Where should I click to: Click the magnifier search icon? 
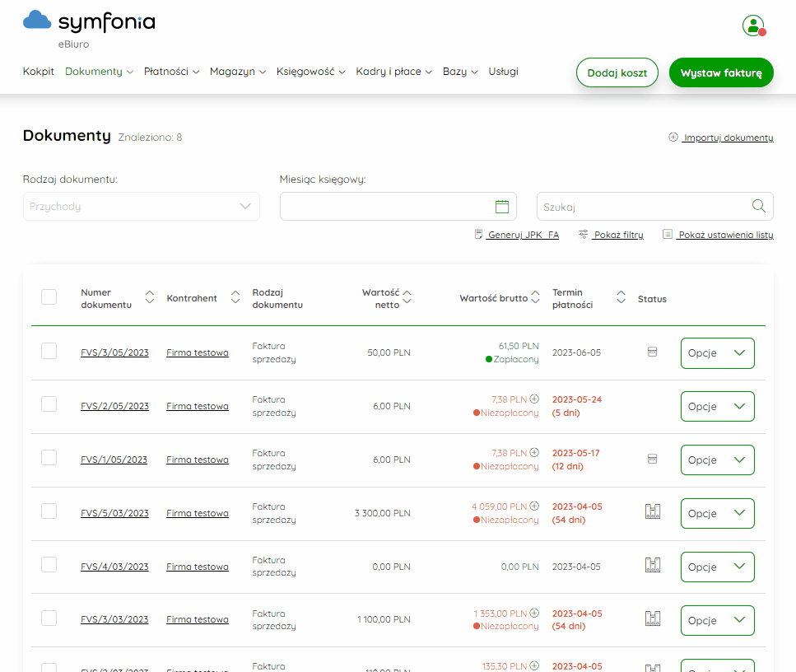point(758,206)
